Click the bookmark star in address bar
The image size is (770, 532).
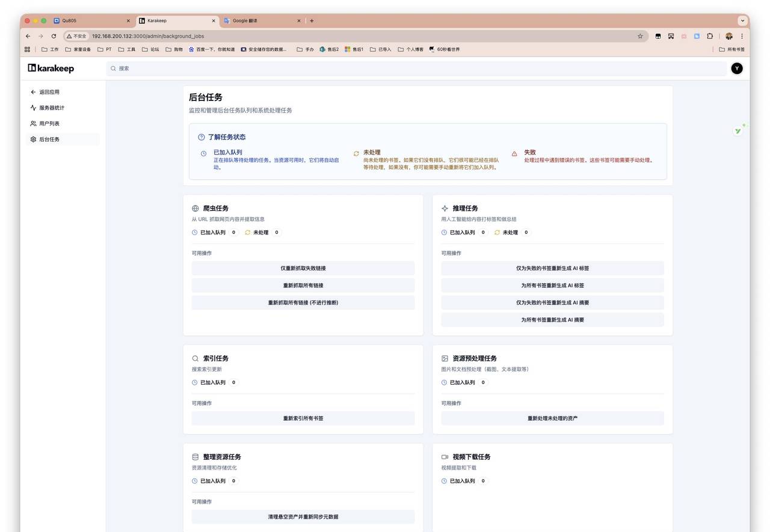(640, 36)
